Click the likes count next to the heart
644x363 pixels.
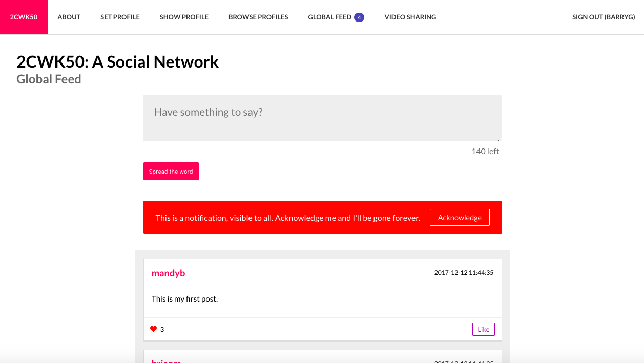162,329
